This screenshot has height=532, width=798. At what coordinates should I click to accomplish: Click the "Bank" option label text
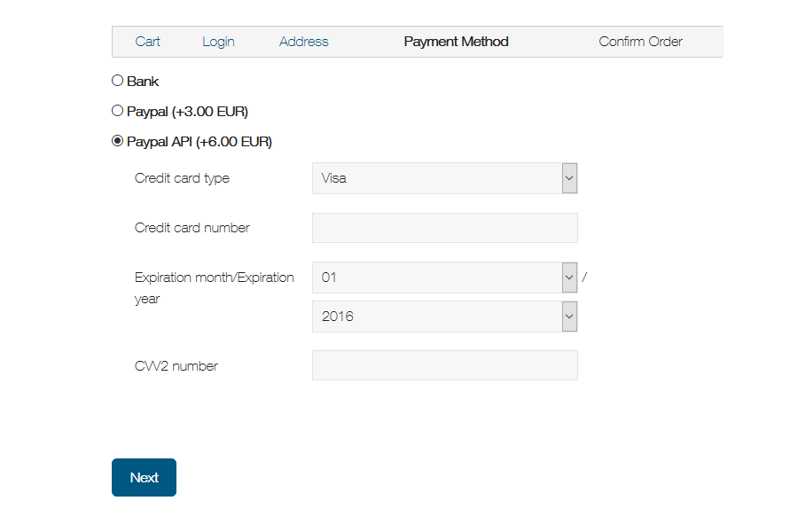coord(143,82)
